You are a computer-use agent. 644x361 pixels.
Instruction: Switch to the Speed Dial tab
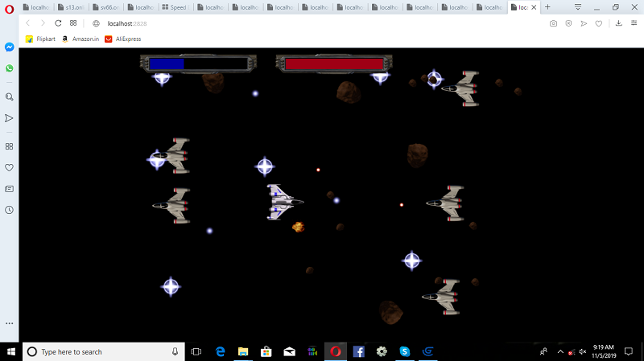click(176, 7)
